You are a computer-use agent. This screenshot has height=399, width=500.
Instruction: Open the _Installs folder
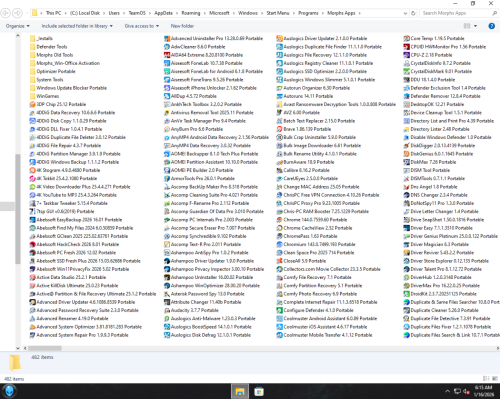coord(41,39)
